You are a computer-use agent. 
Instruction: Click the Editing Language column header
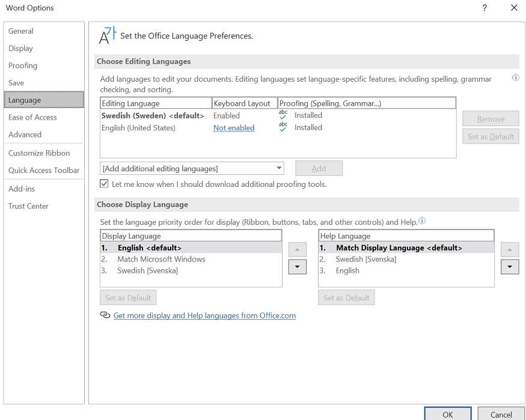(156, 103)
